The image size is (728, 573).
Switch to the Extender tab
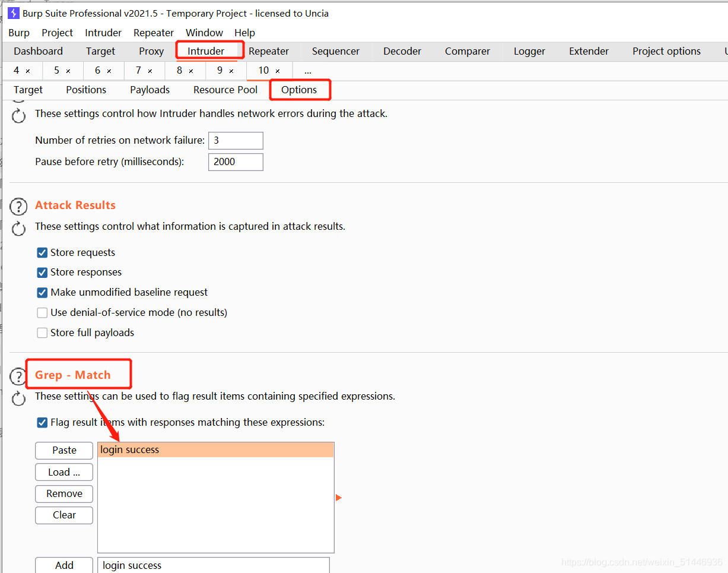pyautogui.click(x=589, y=51)
